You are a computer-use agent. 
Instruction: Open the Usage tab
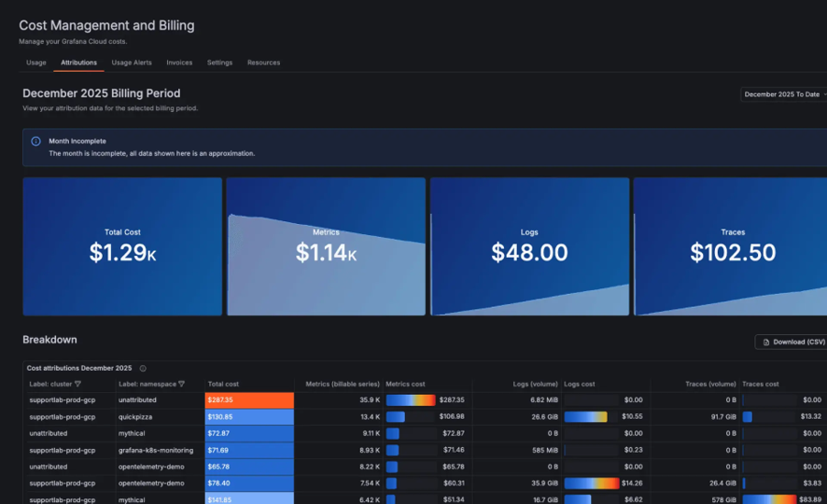pos(35,63)
